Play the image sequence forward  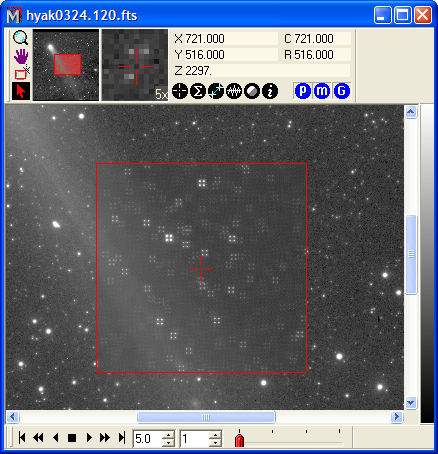point(89,438)
